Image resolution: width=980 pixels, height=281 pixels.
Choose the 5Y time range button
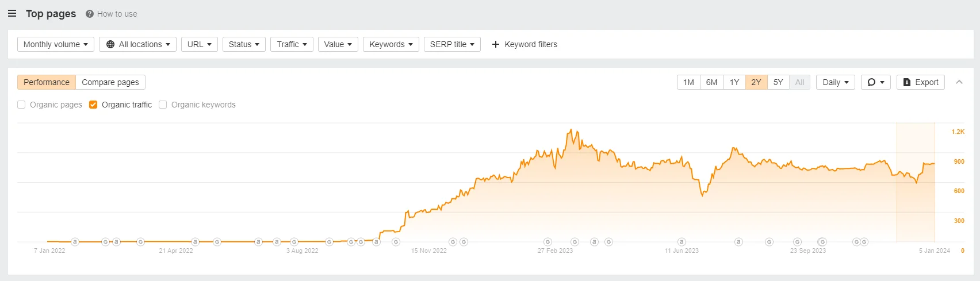pyautogui.click(x=778, y=82)
